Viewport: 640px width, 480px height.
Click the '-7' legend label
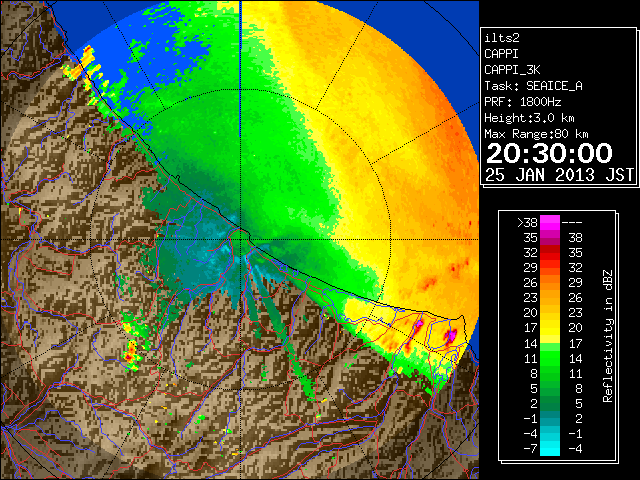tap(530, 449)
